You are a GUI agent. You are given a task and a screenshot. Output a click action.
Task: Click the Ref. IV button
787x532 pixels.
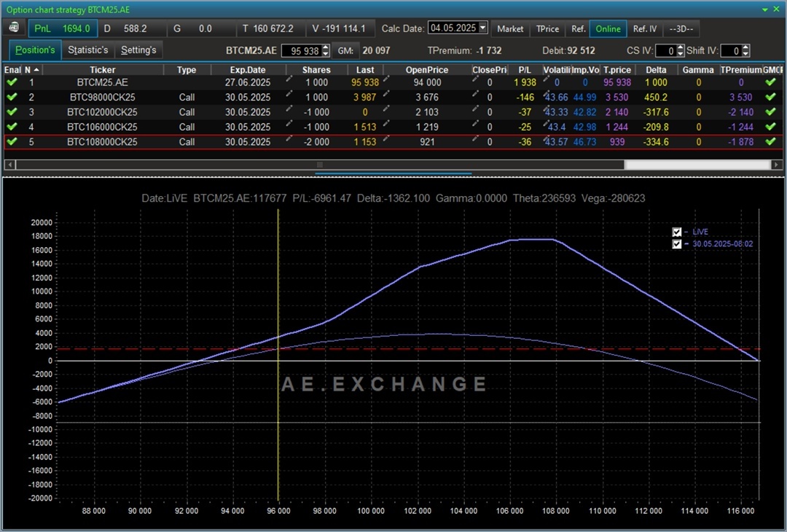click(644, 28)
